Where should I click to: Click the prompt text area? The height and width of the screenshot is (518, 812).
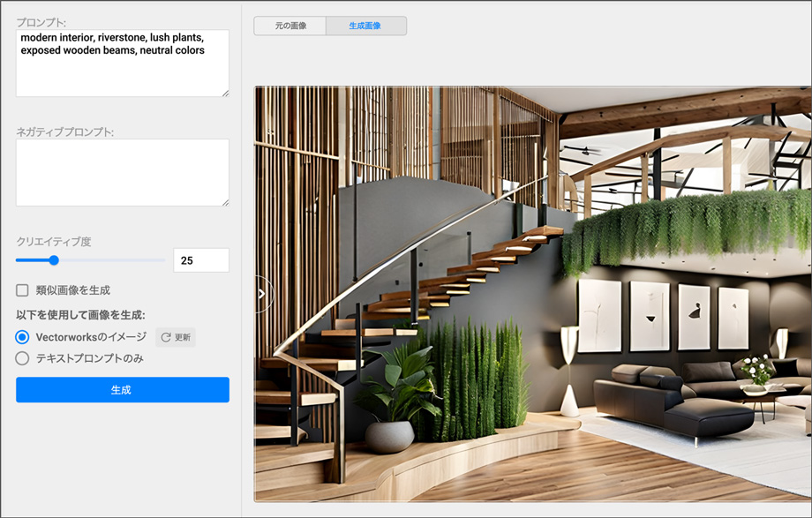pyautogui.click(x=122, y=64)
